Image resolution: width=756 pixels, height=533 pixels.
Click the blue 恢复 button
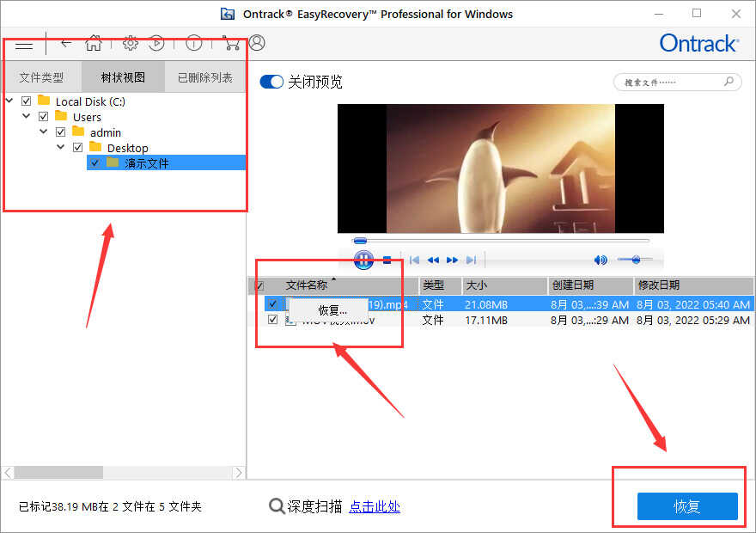coord(687,506)
